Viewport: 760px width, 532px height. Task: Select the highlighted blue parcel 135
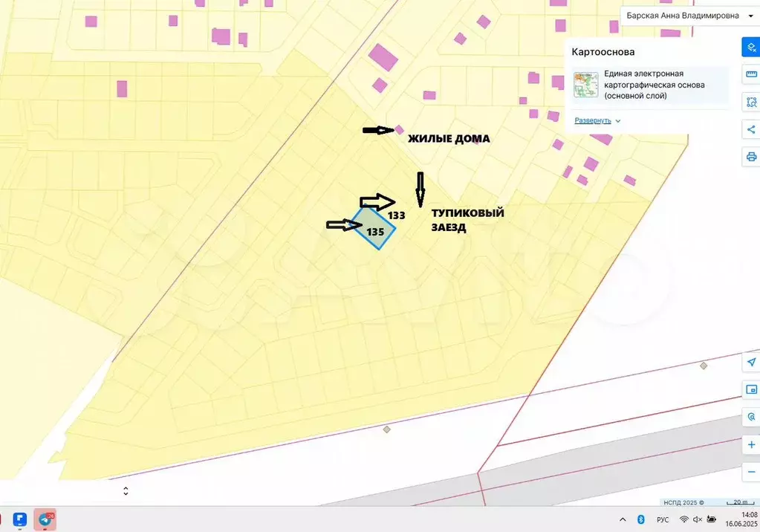(374, 228)
